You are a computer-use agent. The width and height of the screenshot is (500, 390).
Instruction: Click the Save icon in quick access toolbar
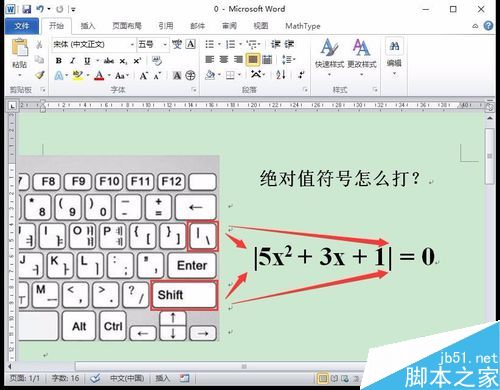coord(27,9)
